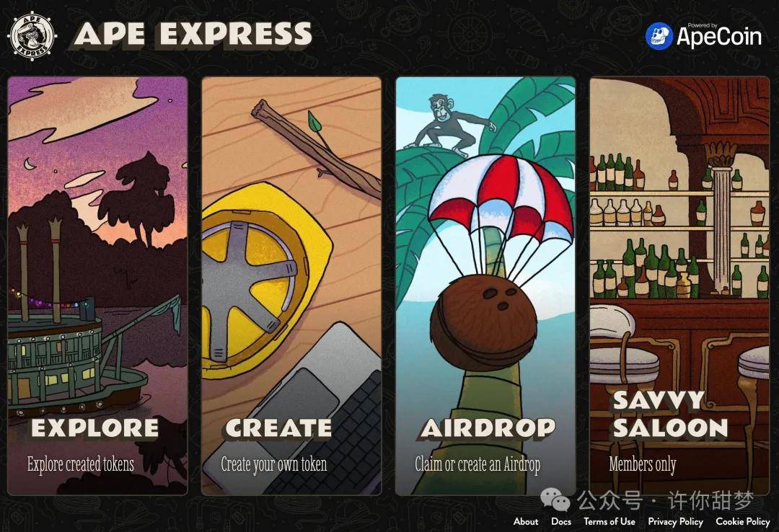
Task: Open the Create card with hard hat
Action: 291,285
